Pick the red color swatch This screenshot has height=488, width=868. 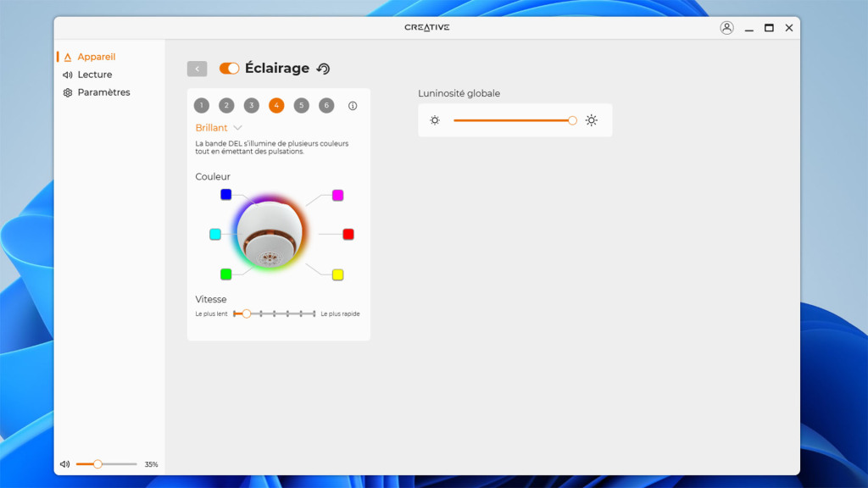(x=348, y=234)
